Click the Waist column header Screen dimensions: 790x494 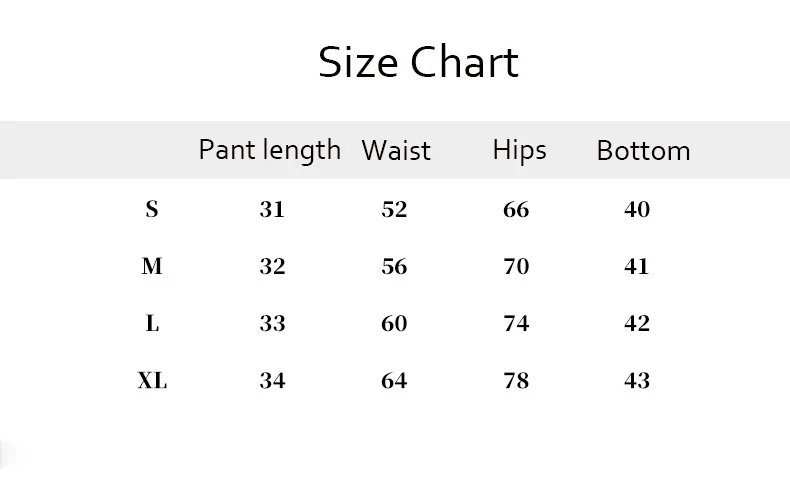[395, 150]
